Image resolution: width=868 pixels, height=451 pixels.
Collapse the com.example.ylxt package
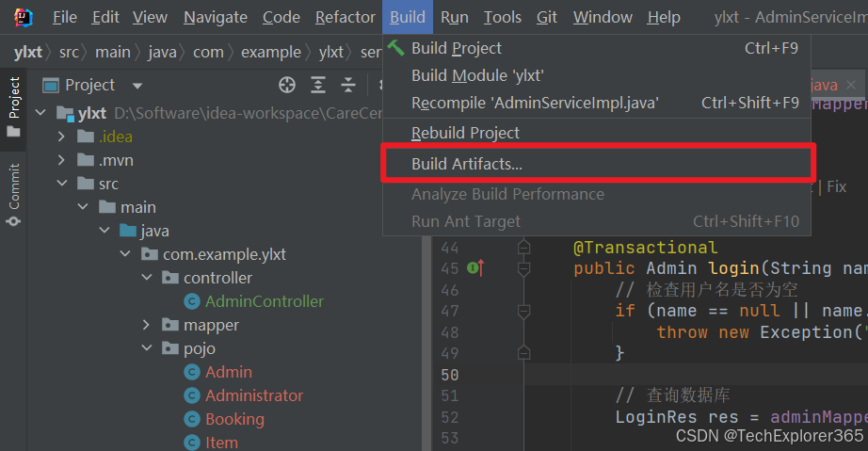tap(125, 254)
